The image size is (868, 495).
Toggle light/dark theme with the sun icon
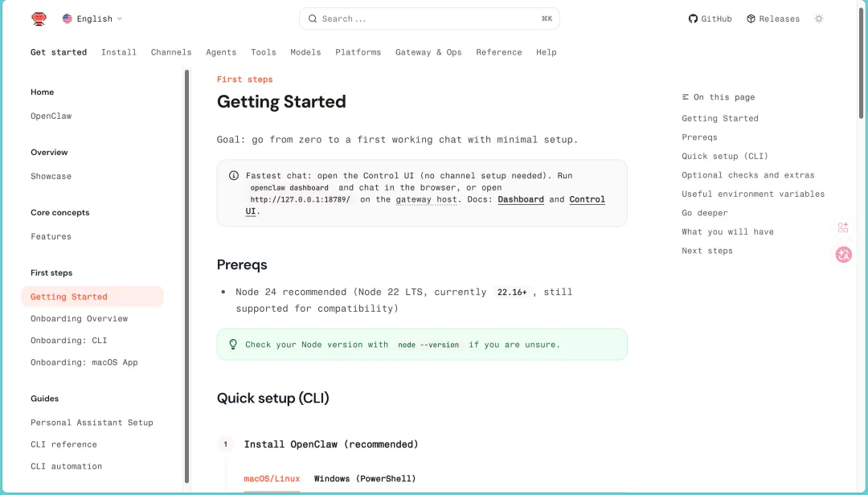pyautogui.click(x=819, y=18)
